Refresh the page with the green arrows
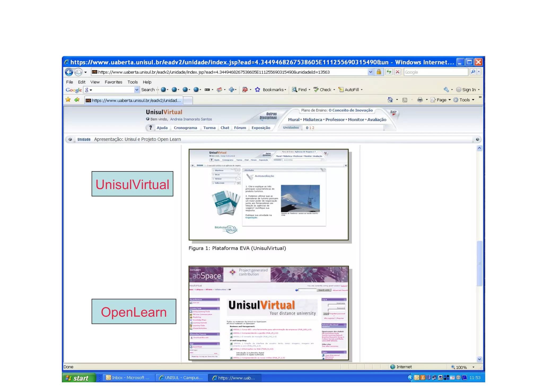The image size is (543, 392). (x=389, y=72)
